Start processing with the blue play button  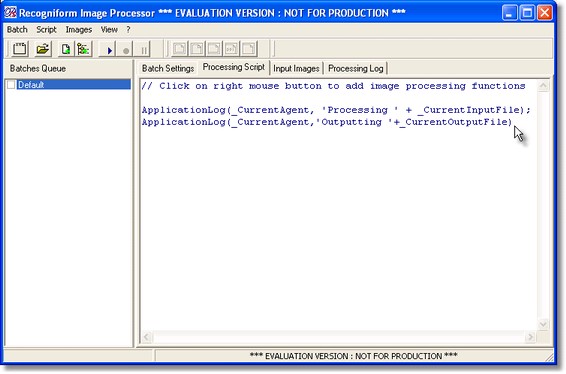109,50
